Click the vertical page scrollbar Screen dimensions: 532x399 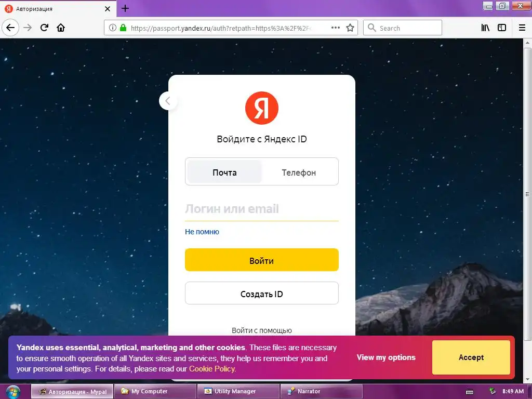tap(527, 194)
